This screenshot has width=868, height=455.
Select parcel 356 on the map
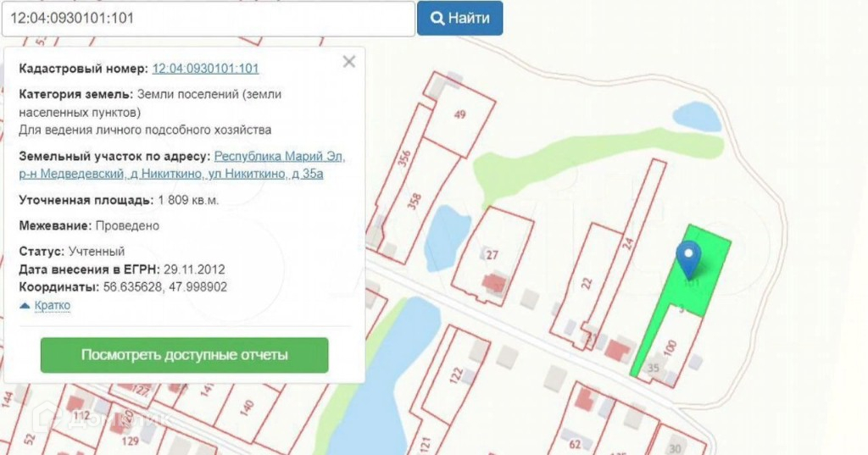pyautogui.click(x=404, y=158)
